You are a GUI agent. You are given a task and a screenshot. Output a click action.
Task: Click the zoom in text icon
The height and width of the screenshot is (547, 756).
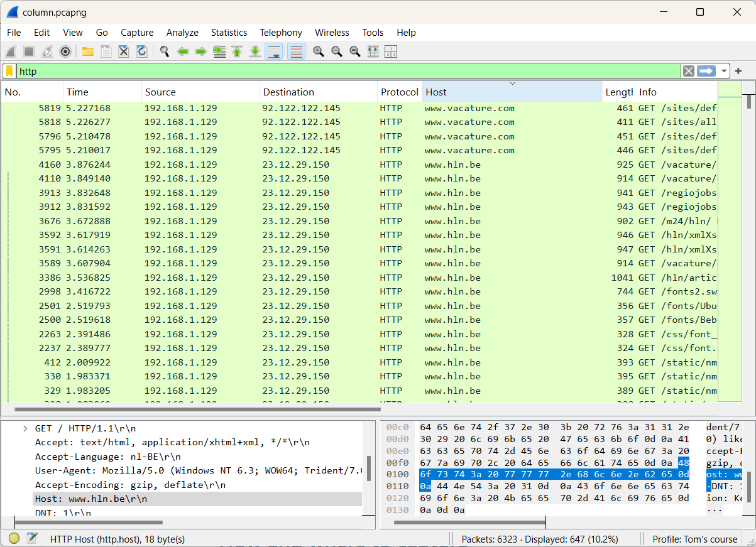coord(319,51)
